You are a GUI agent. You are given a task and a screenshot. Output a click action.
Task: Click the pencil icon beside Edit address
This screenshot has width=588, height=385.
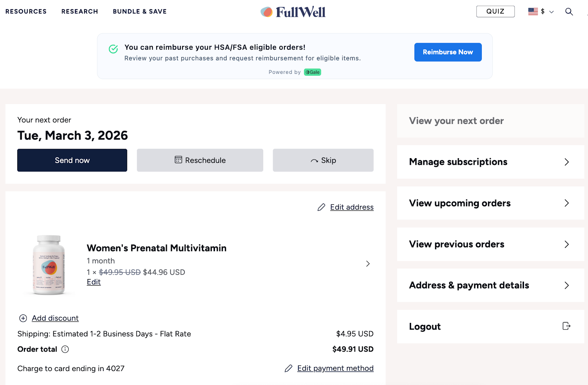coord(321,207)
